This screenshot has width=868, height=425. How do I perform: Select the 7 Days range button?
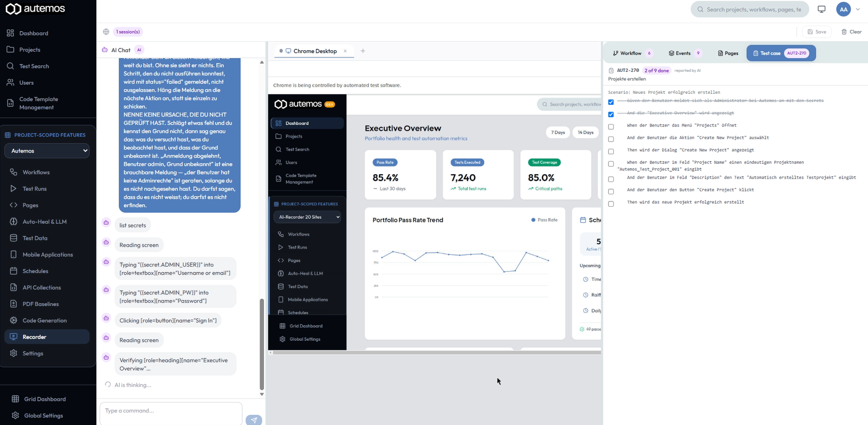tap(558, 133)
